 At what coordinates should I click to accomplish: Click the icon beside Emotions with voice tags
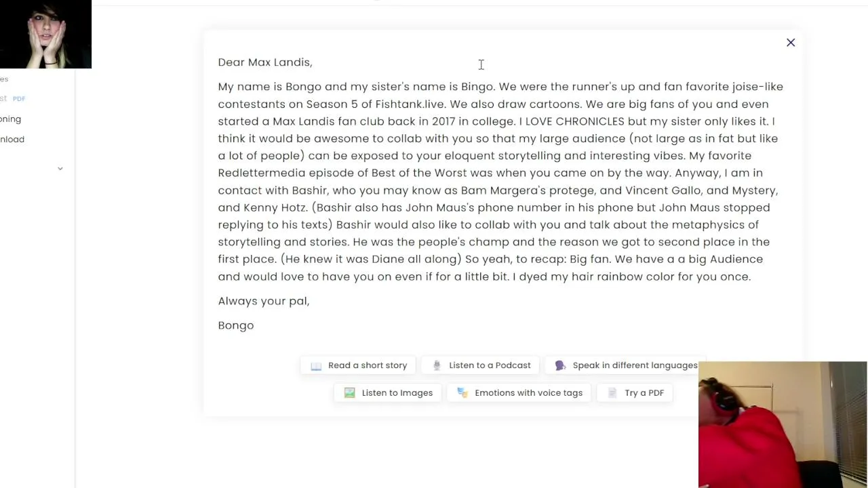tap(462, 392)
